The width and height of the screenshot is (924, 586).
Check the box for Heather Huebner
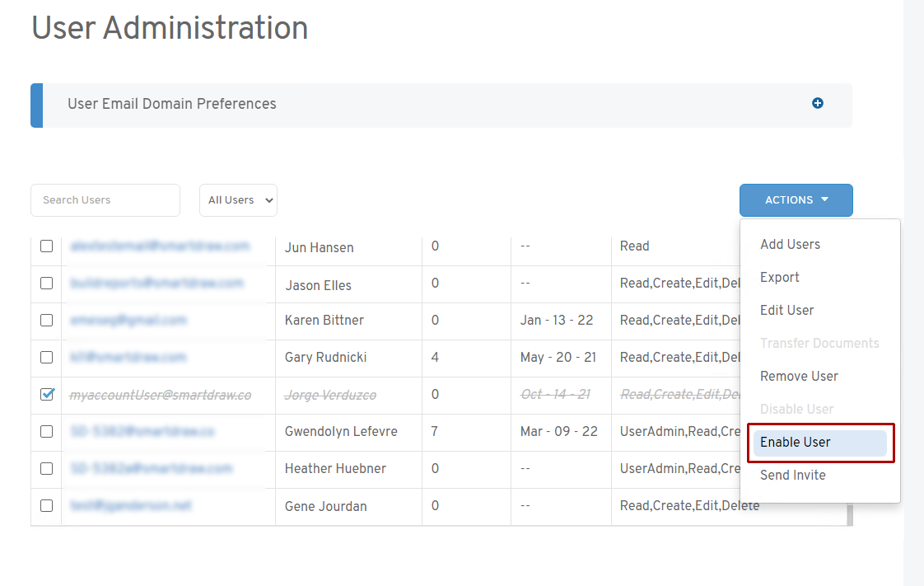point(47,468)
